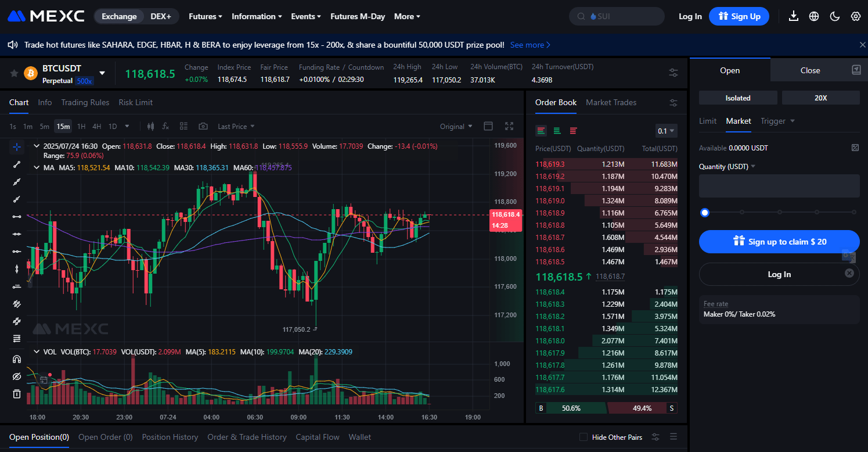868x452 pixels.
Task: Open the language globe icon
Action: coord(814,16)
